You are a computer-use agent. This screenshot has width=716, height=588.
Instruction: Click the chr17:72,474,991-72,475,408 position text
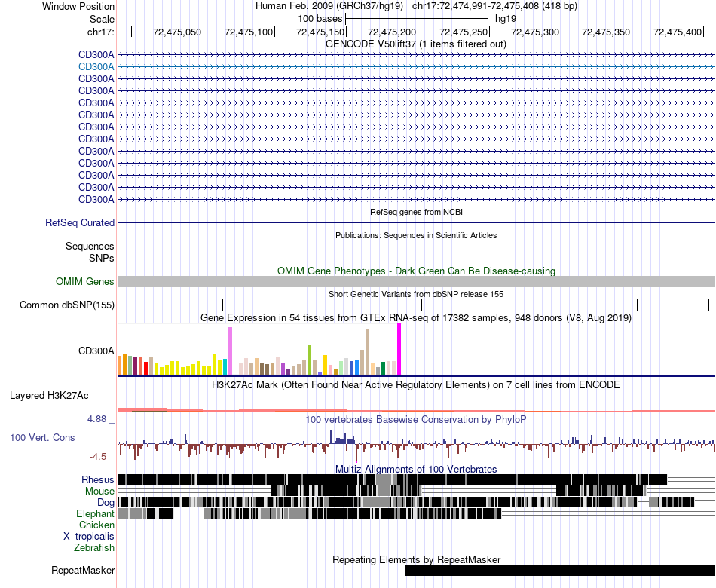tap(494, 6)
